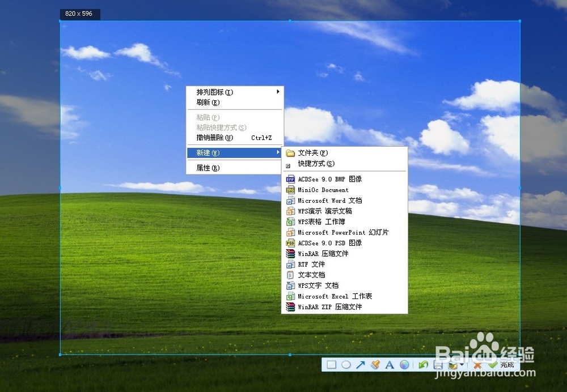Click the 820 x 596 size label

point(80,14)
